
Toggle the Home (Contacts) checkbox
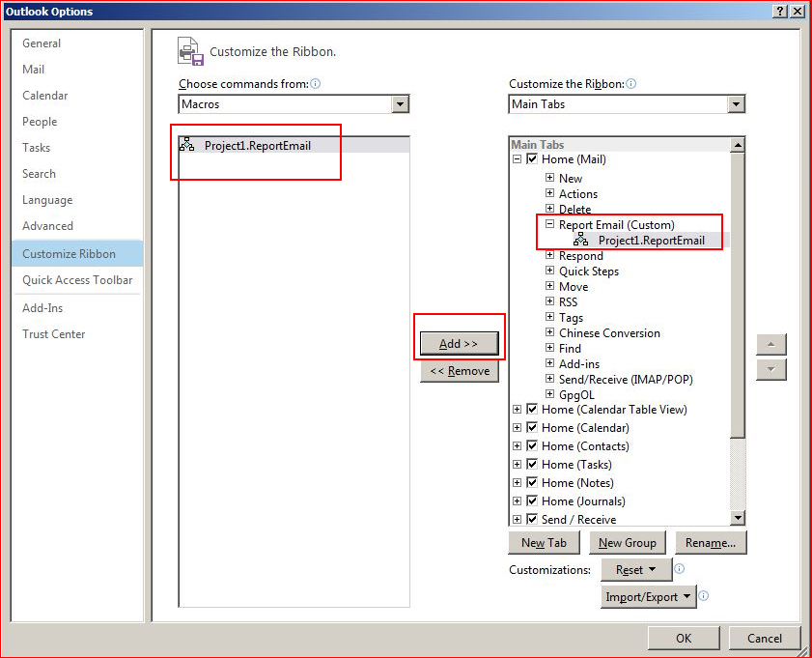pos(532,445)
